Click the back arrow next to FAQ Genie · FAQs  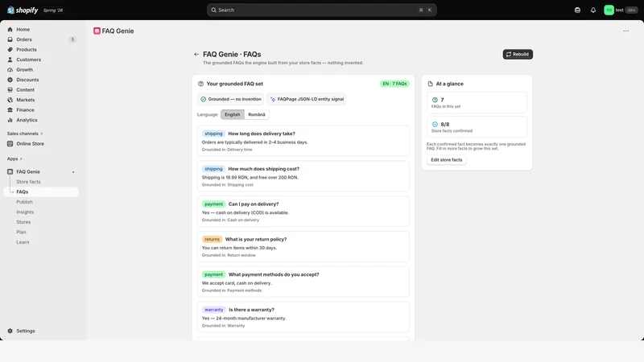tap(196, 54)
